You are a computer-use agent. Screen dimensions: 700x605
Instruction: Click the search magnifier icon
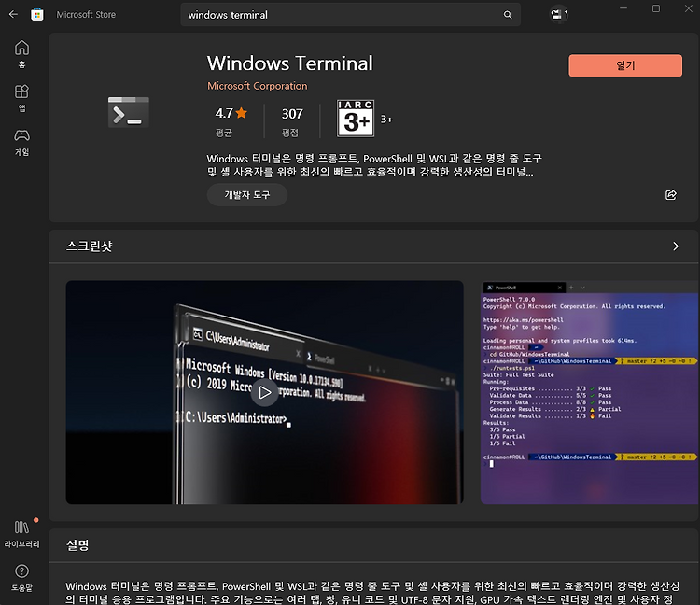tap(508, 15)
